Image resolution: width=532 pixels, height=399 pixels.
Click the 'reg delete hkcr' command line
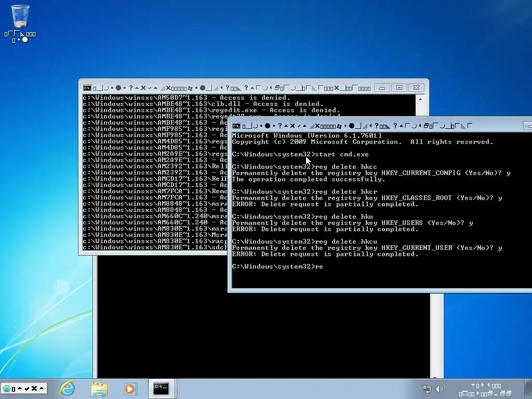tap(304, 192)
